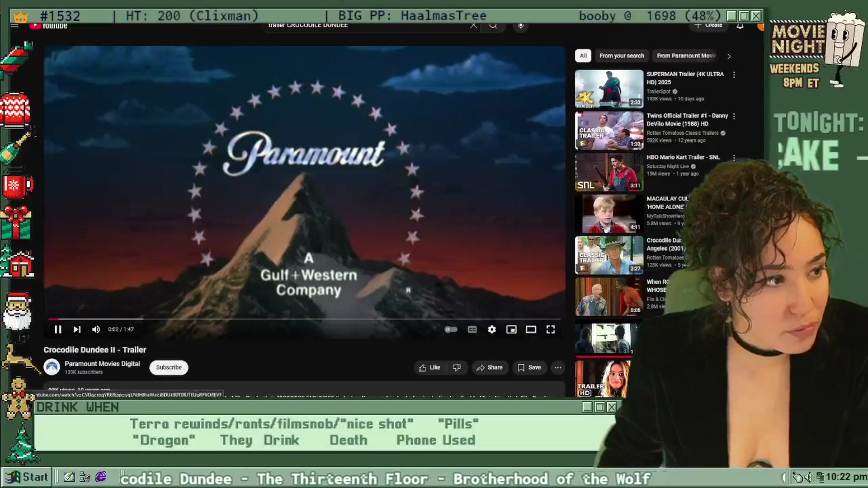Open the SUPERMAN Trailer title link
868x488 pixels.
tap(685, 78)
